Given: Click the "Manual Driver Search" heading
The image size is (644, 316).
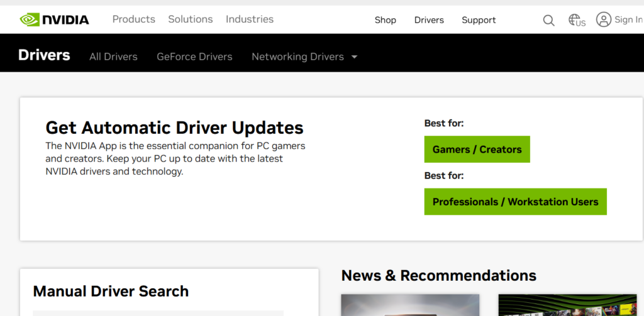Looking at the screenshot, I should 111,291.
